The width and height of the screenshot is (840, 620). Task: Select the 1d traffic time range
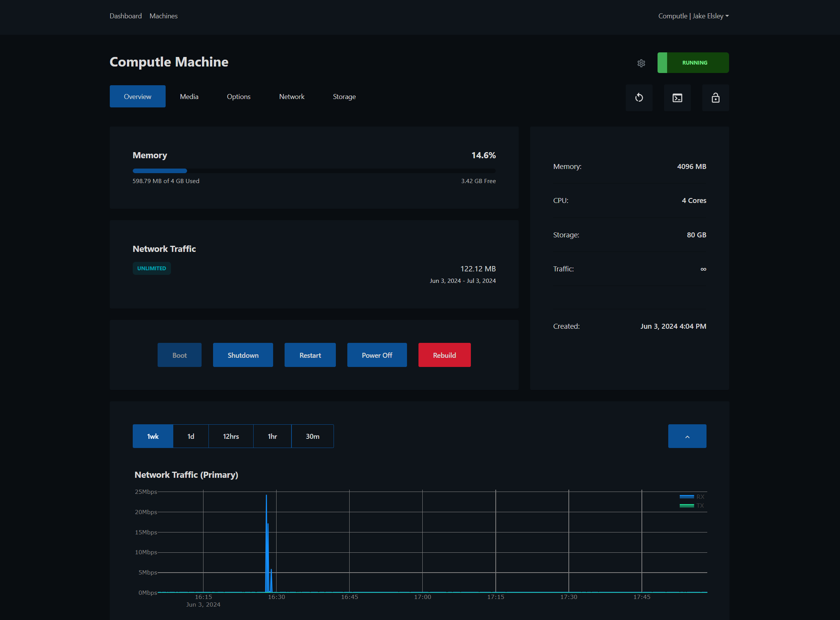click(190, 436)
